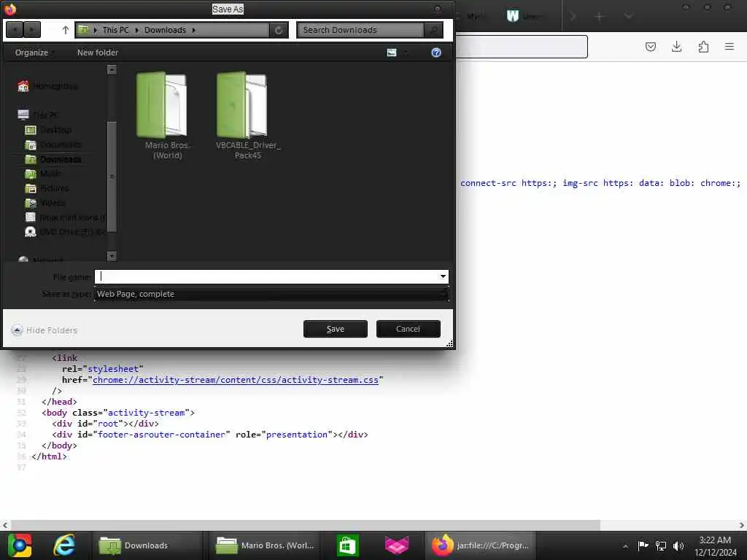Open Pictures in the navigation pane
This screenshot has width=747, height=560.
tap(47, 188)
